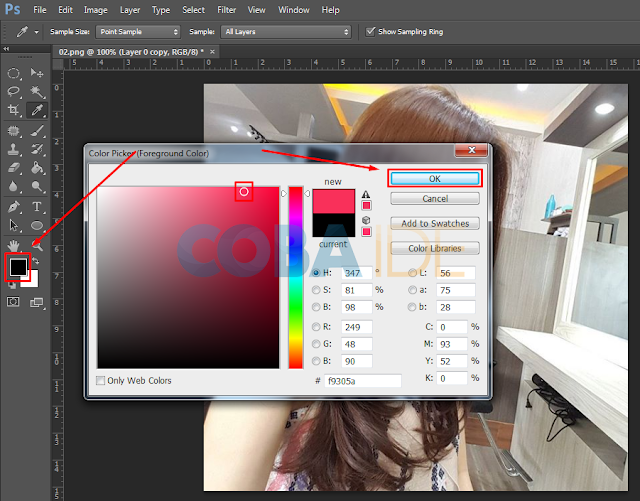Screen dimensions: 640x501
Task: Select the Paint Bucket tool
Action: coord(37,168)
